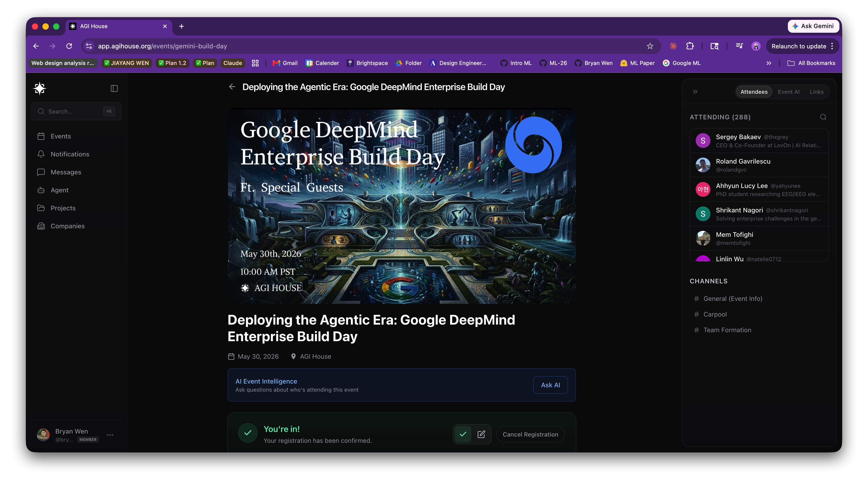Screen dimensions: 868x487
Task: Open Mem Tofighi attendee row
Action: click(759, 238)
